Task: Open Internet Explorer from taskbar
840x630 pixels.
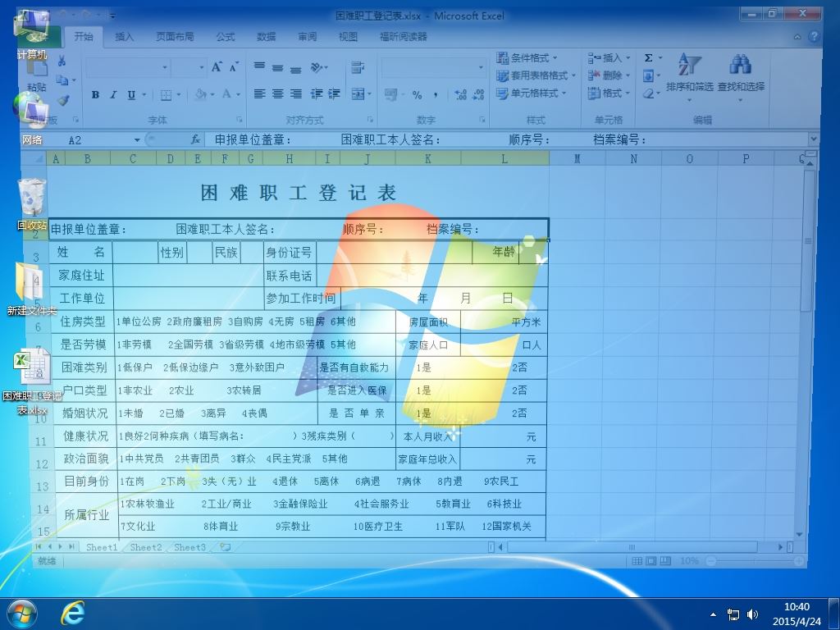Action: (x=73, y=613)
